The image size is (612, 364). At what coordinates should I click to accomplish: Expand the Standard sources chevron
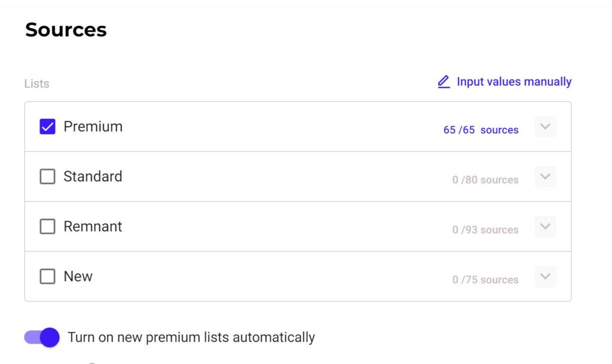(545, 176)
